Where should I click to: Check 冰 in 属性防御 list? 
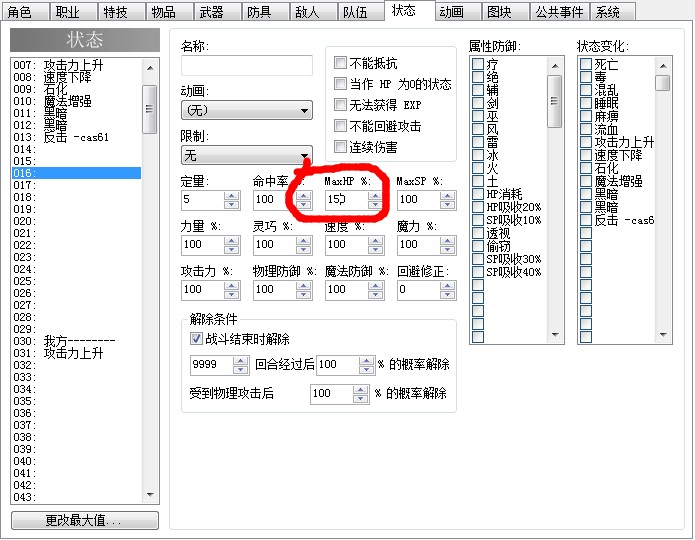(x=478, y=155)
